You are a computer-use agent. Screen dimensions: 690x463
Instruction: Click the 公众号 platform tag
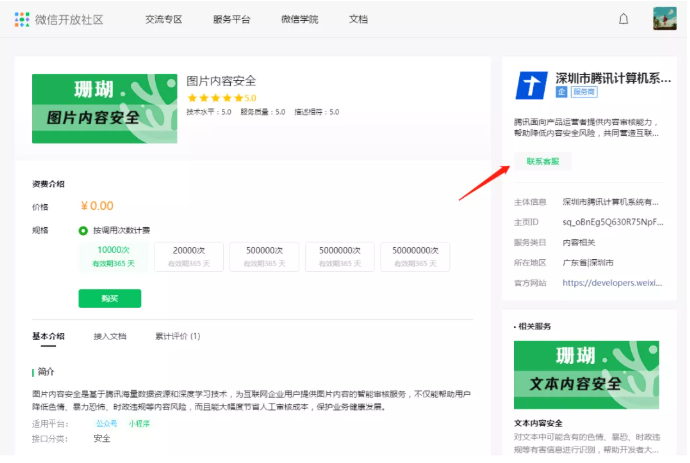[x=106, y=423]
